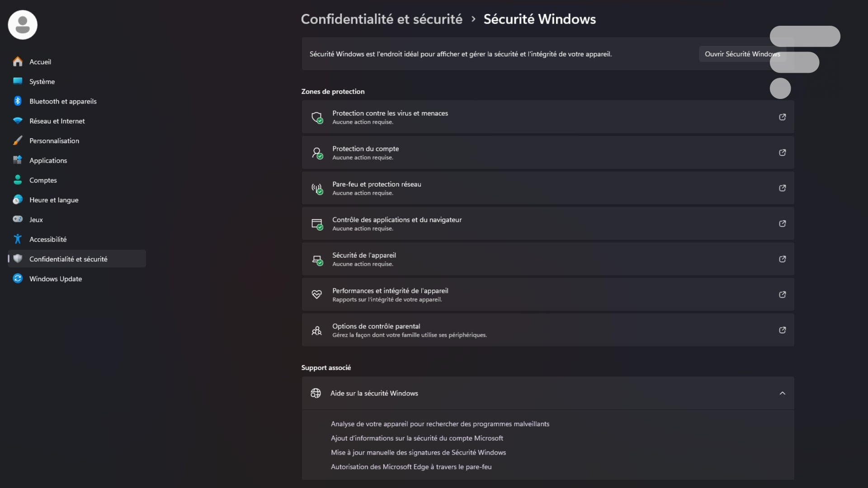This screenshot has height=488, width=868.
Task: Select the "Protection du compte" user icon
Action: pyautogui.click(x=317, y=152)
